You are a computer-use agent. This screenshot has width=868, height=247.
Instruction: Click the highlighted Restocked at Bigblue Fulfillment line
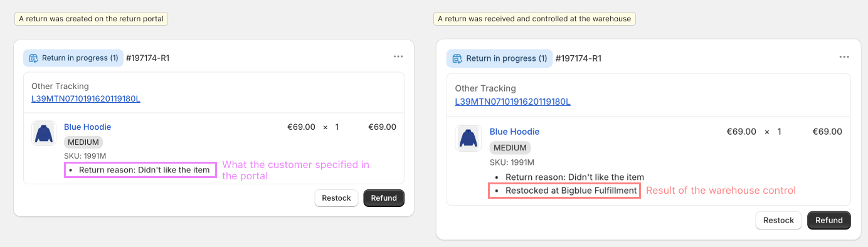coord(564,191)
